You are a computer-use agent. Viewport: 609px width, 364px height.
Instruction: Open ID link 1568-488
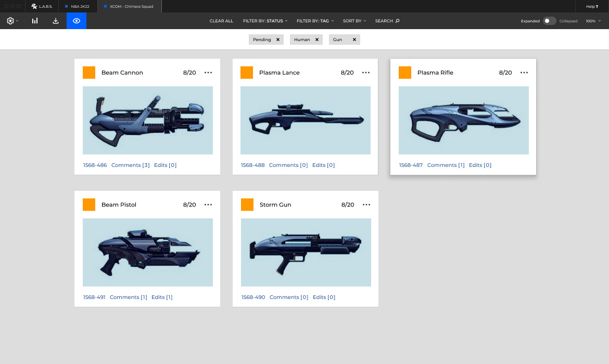252,165
